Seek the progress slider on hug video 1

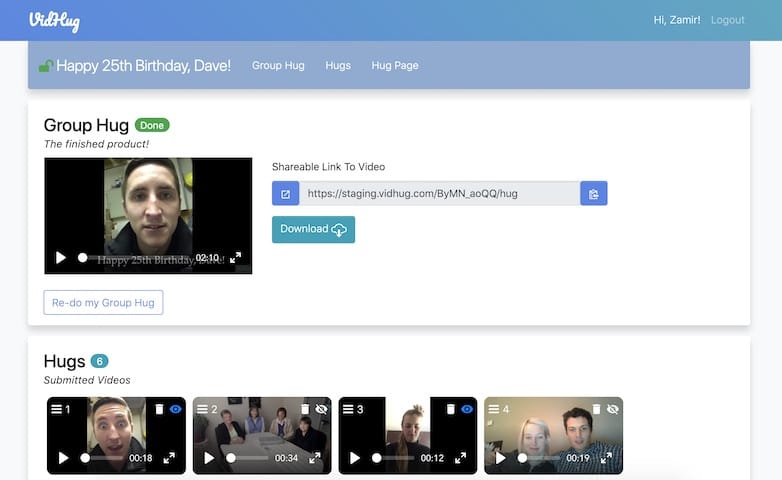102,458
